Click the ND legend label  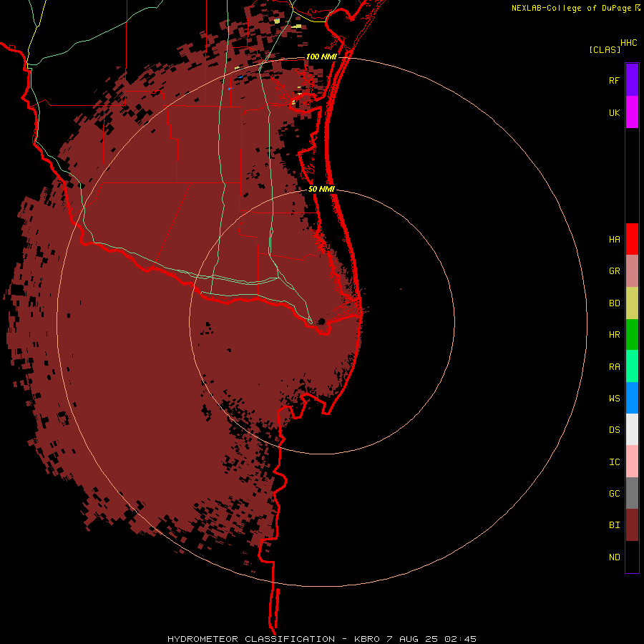[x=614, y=557]
